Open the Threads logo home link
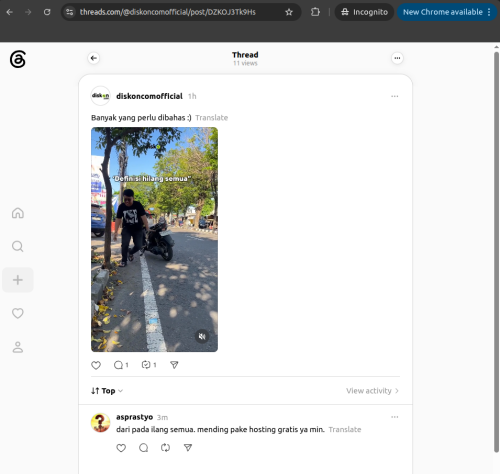Image resolution: width=500 pixels, height=474 pixels. (x=18, y=59)
